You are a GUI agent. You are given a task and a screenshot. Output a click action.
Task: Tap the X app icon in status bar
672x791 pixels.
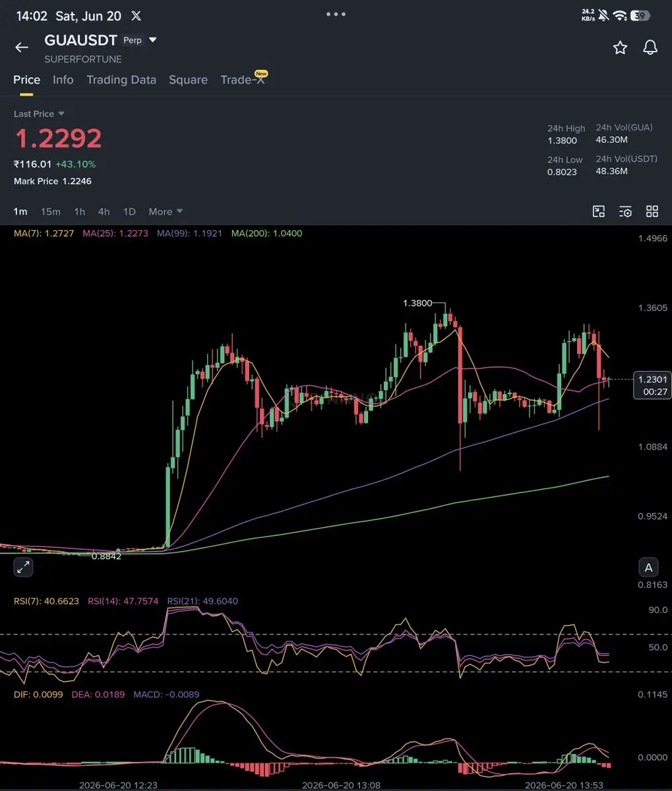click(136, 16)
